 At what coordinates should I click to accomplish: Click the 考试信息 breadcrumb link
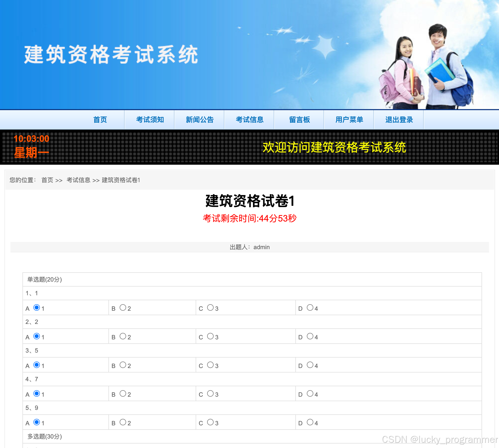(78, 180)
